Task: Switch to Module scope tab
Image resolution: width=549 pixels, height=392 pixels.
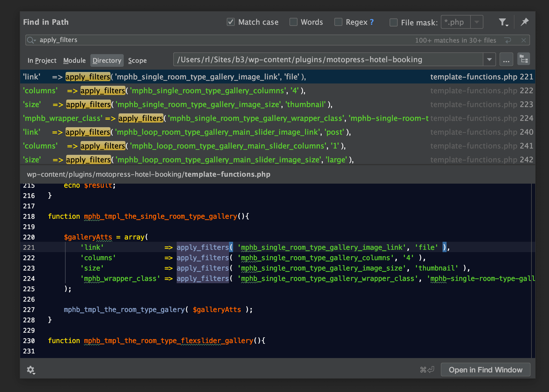Action: point(75,60)
